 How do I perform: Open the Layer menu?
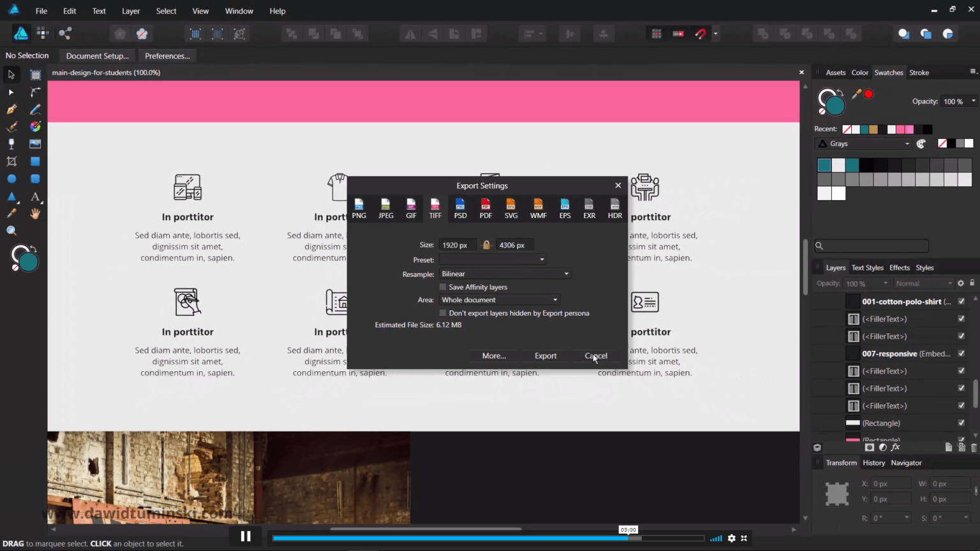[x=131, y=11]
